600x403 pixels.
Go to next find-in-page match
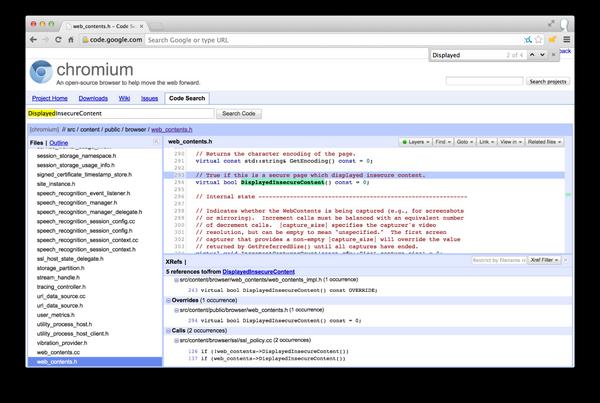(542, 55)
